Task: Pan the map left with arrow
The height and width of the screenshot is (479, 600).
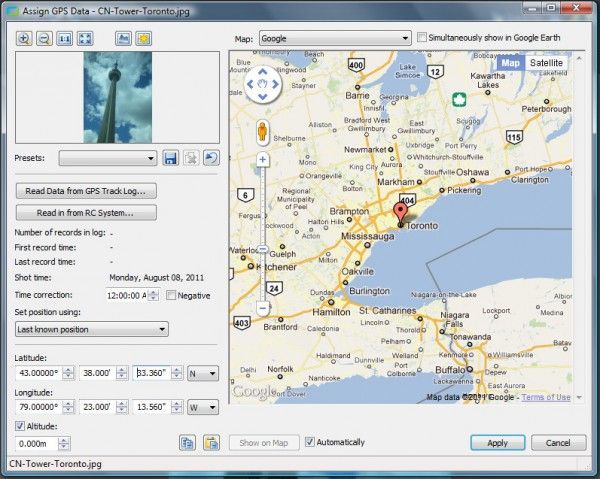Action: coord(250,84)
